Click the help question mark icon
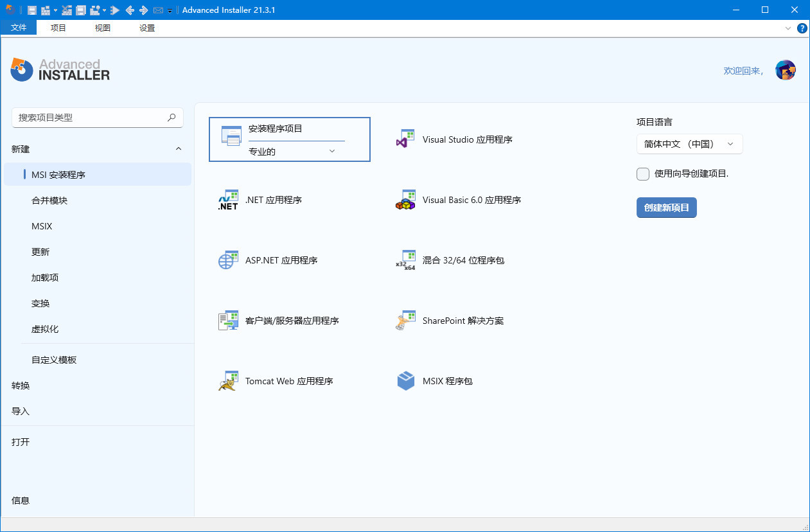This screenshot has height=532, width=810. coord(802,28)
